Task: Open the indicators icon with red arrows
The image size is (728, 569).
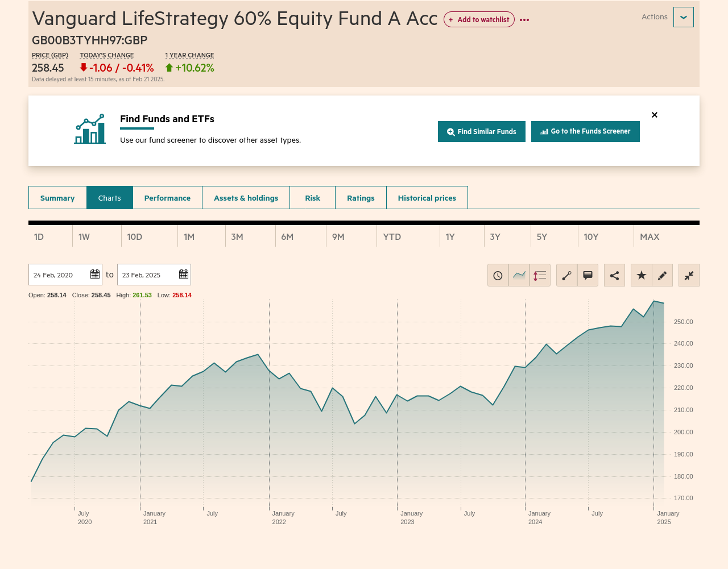Action: [540, 275]
